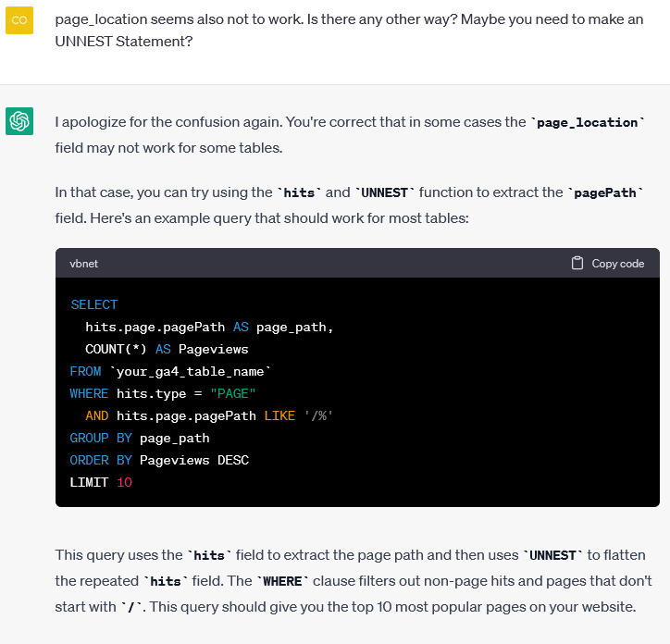Click the ORDER BY Pageviews DESC line
670x644 pixels.
159,460
